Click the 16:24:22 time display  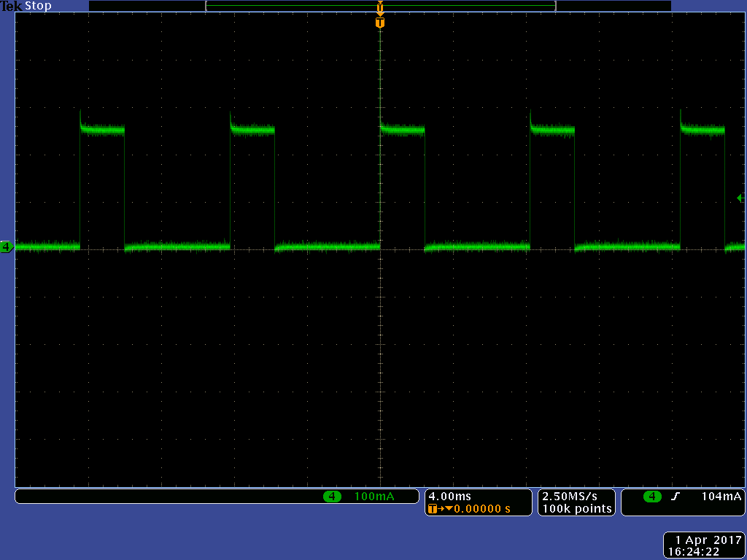tap(694, 553)
